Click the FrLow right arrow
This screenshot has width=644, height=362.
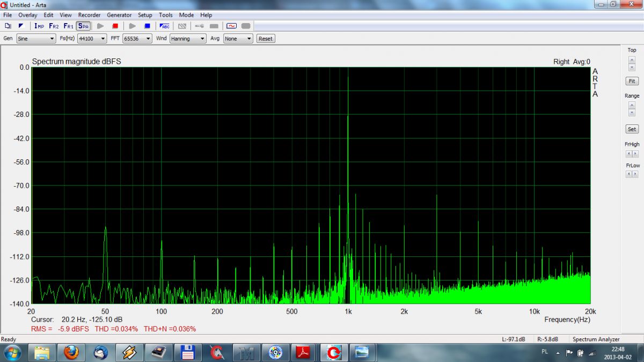pyautogui.click(x=635, y=175)
